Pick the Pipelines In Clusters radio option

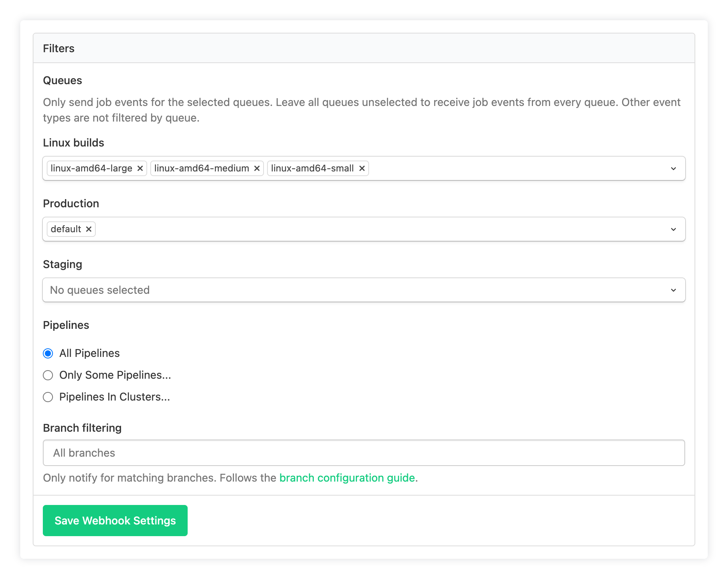[48, 397]
